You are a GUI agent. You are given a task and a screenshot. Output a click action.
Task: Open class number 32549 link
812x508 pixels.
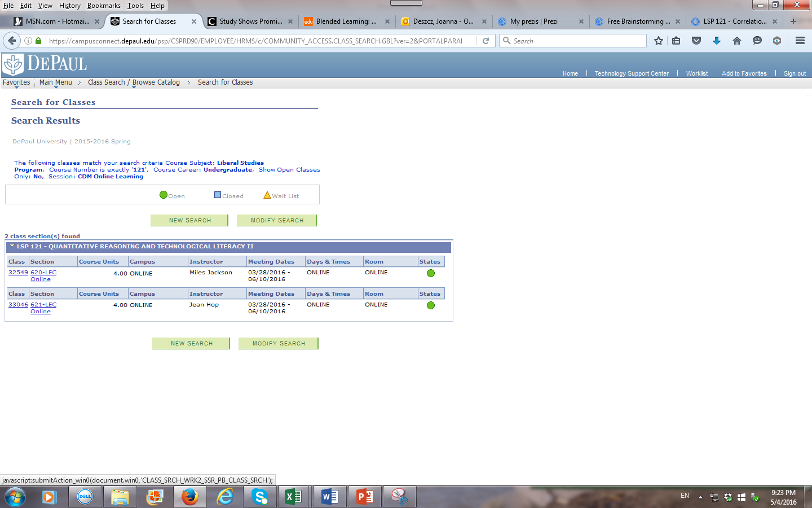click(18, 273)
